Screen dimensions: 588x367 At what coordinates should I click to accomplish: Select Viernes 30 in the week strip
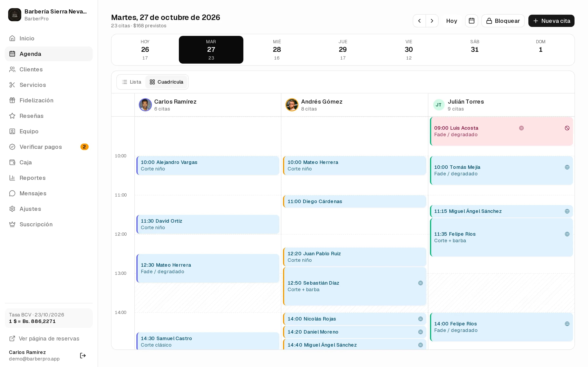[x=409, y=50]
